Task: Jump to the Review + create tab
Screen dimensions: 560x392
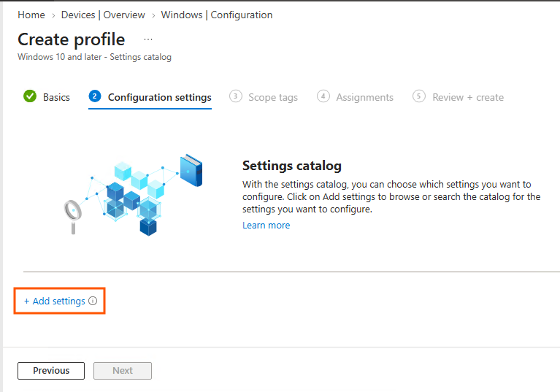Action: point(458,97)
